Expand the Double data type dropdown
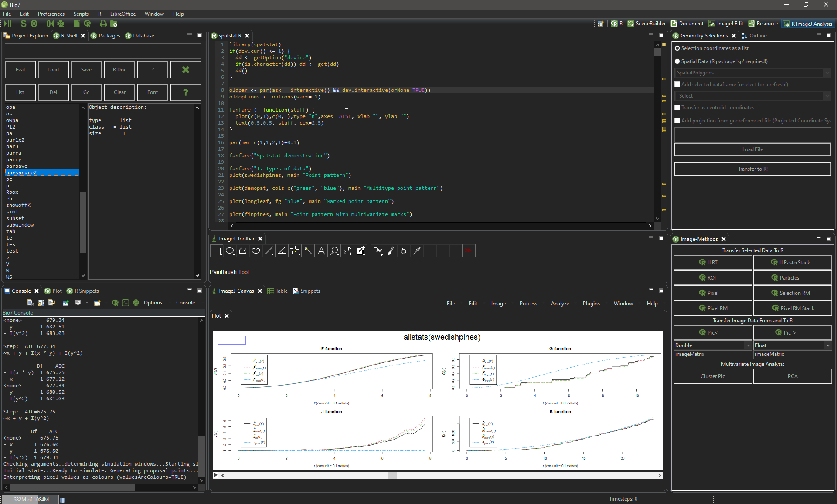This screenshot has width=837, height=504. coord(712,345)
